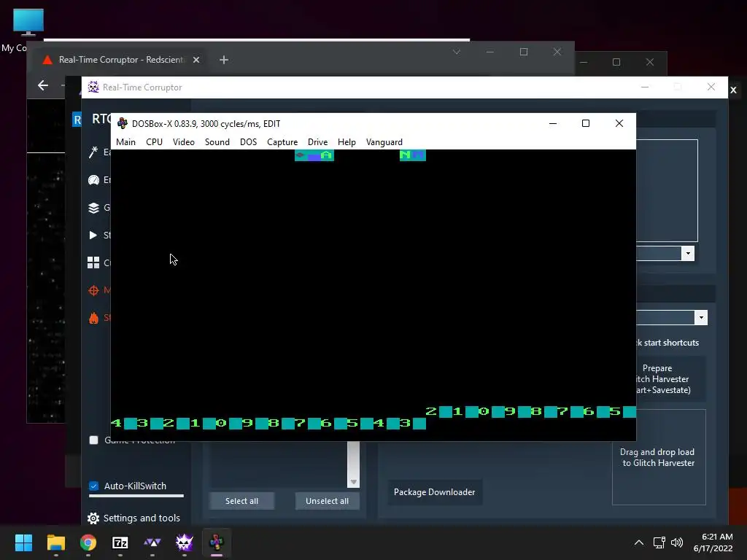Screen dimensions: 747x560
Task: Expand the upper dropdown arrow in RTC panel
Action: tap(687, 253)
